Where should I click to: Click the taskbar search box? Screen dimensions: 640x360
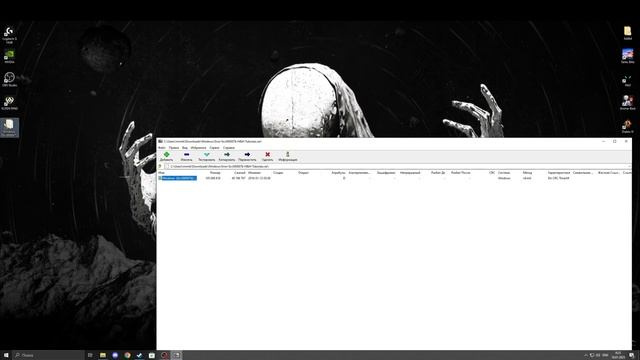48,355
